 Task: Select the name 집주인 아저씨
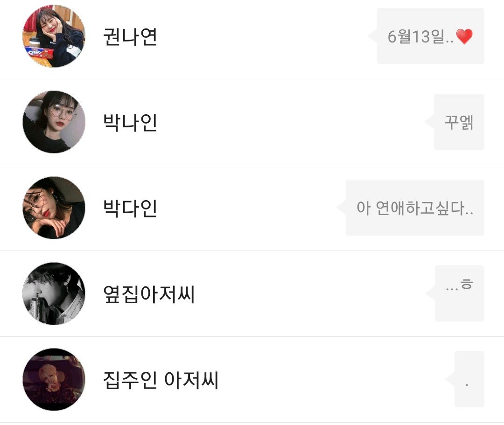pyautogui.click(x=161, y=380)
